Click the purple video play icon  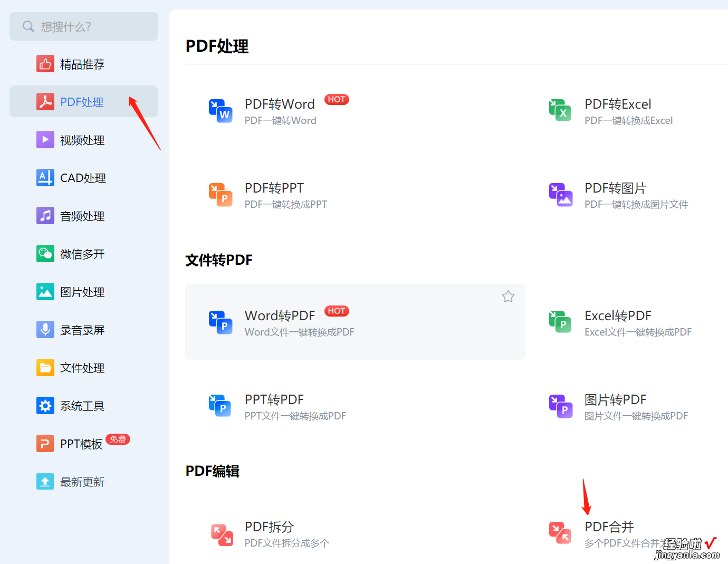45,140
